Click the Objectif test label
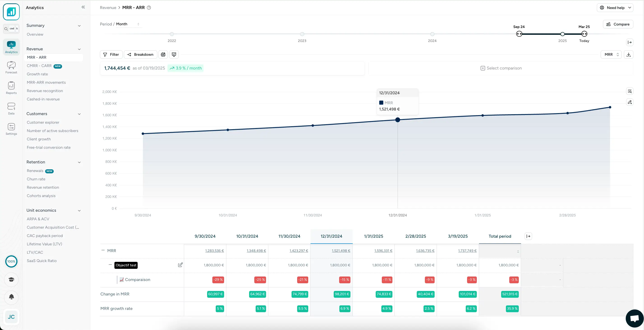Image resolution: width=644 pixels, height=330 pixels. pyautogui.click(x=126, y=265)
